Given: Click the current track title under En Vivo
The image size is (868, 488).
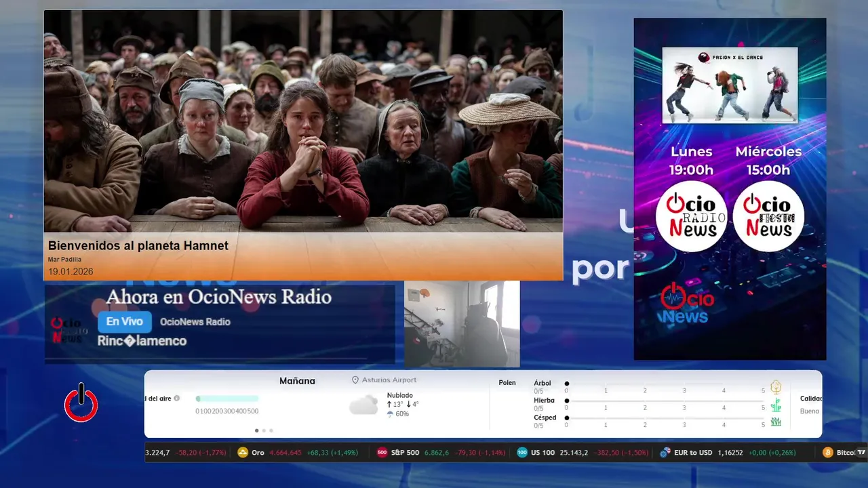Looking at the screenshot, I should point(142,341).
